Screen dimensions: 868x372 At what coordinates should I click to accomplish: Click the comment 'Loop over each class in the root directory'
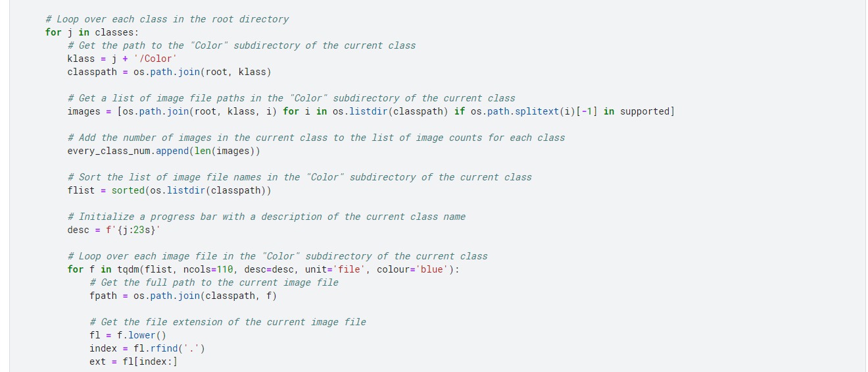[x=167, y=19]
